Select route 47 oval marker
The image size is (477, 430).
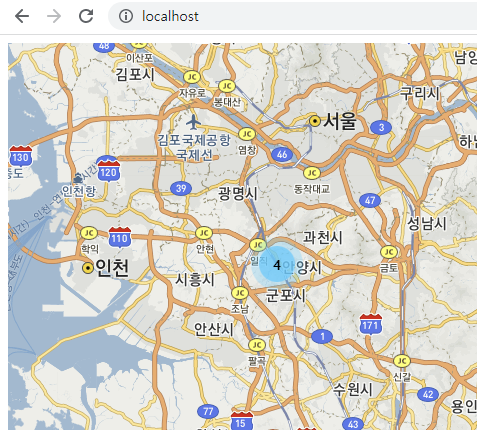pos(370,200)
